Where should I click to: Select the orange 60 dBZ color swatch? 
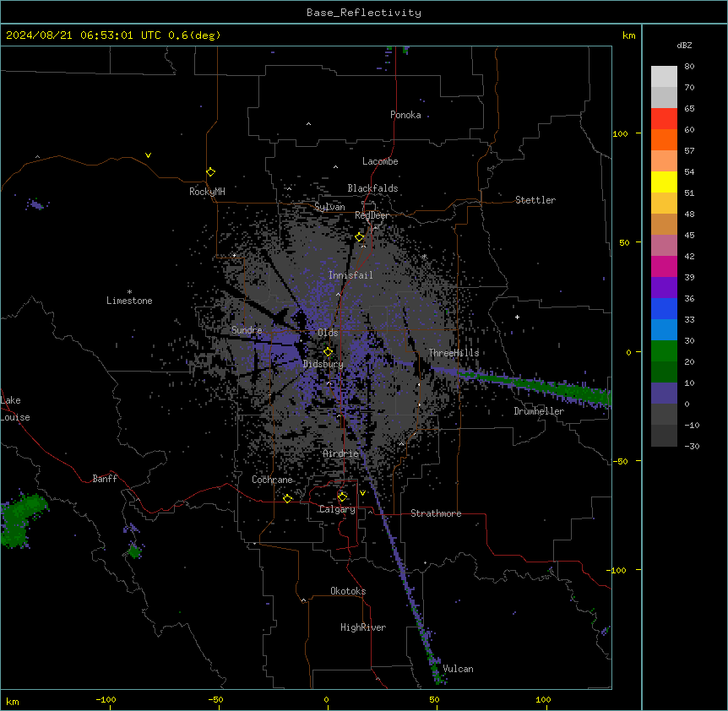tap(664, 139)
